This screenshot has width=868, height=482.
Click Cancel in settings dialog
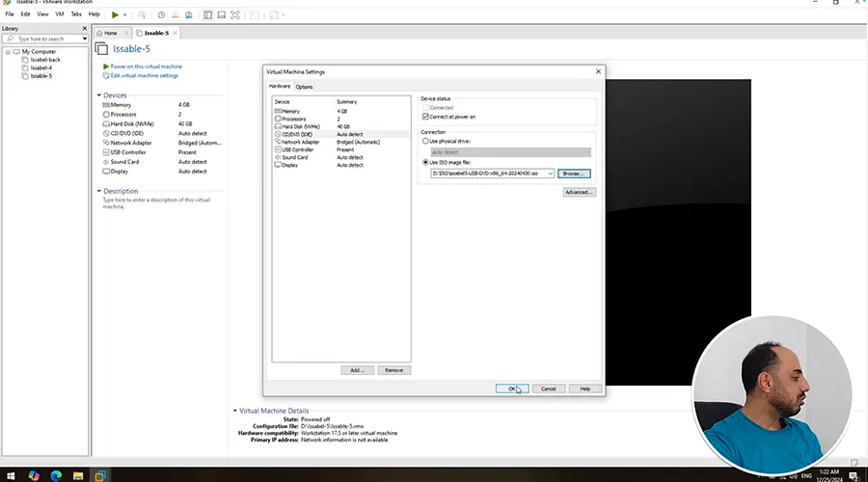[549, 389]
